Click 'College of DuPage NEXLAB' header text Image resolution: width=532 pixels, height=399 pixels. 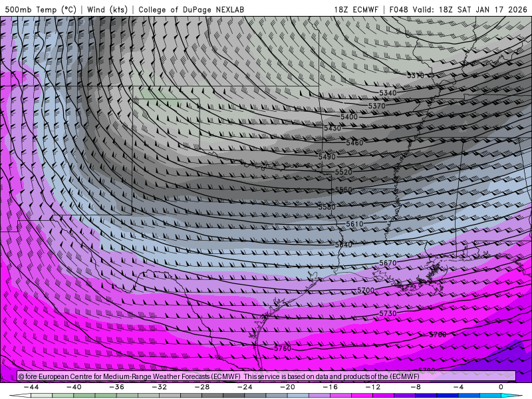tap(191, 9)
